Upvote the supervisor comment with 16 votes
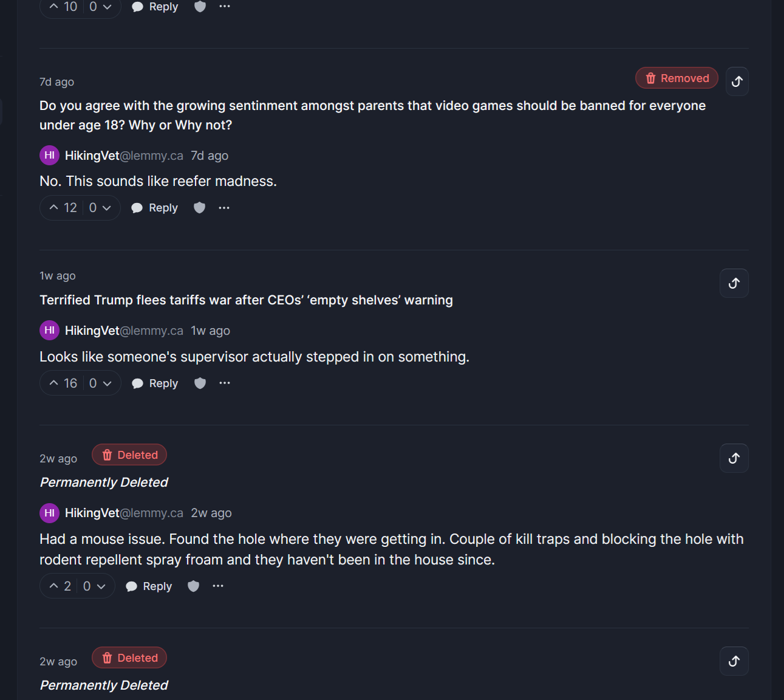784x700 pixels. (63, 383)
